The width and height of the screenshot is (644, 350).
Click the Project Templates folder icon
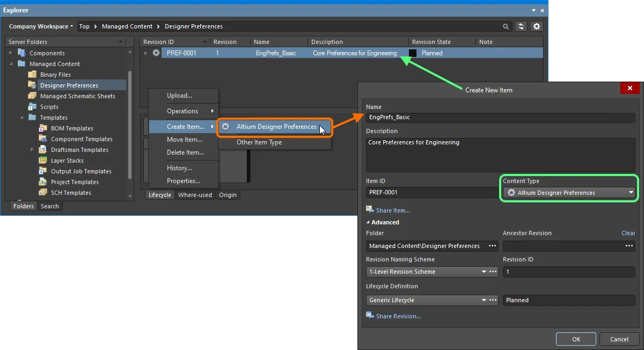tap(43, 182)
